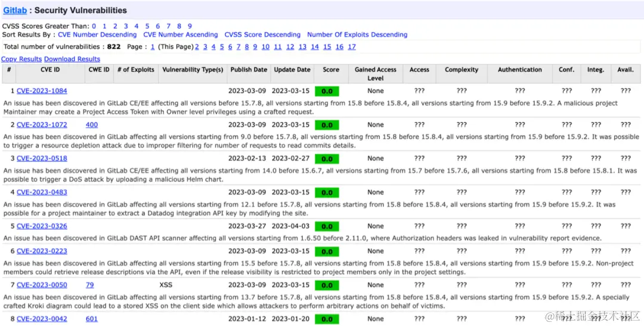Click update date 2023-02-27 for CVE-2023-0518
The image size is (644, 326).
pos(290,158)
